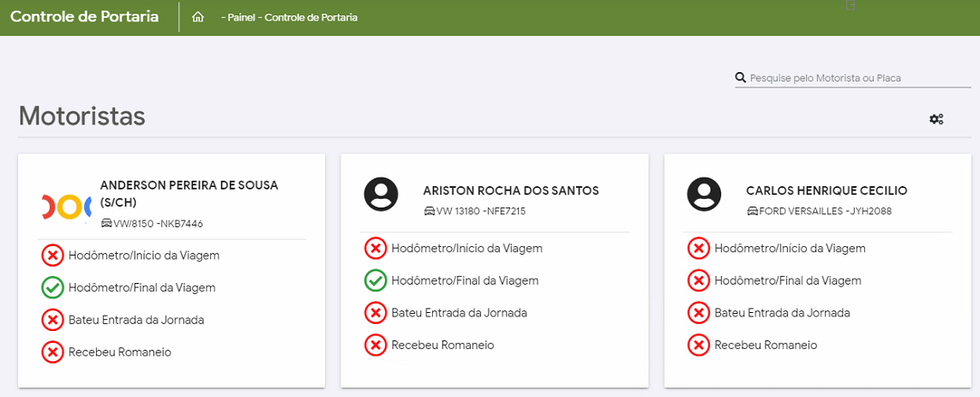This screenshot has width=980, height=397.
Task: Click the search magnifier icon
Action: click(741, 78)
